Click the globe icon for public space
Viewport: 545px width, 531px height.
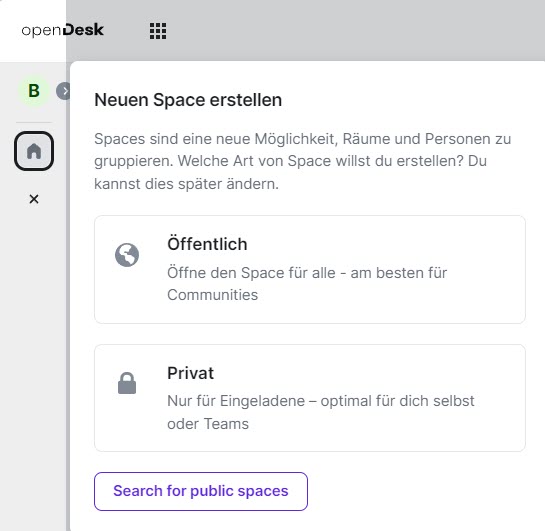click(x=127, y=255)
